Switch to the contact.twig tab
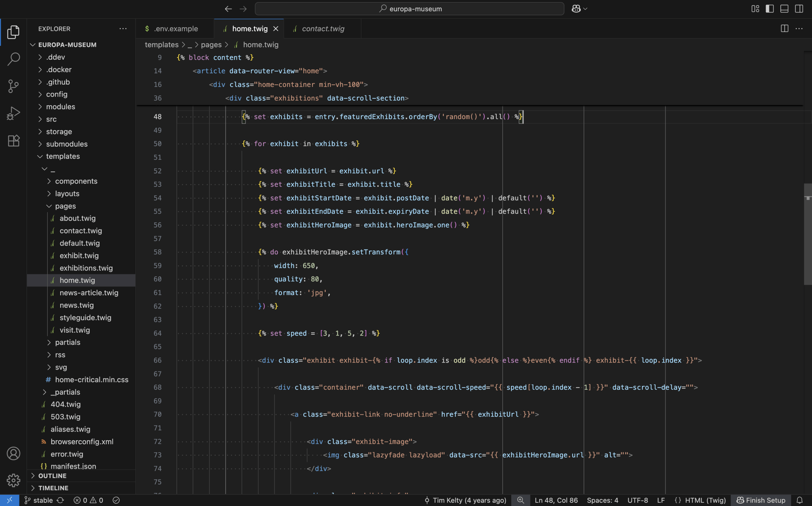This screenshot has height=506, width=812. click(x=323, y=28)
